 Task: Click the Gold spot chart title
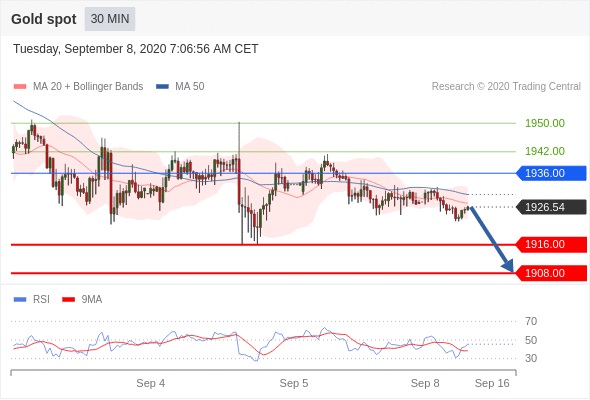[x=44, y=19]
